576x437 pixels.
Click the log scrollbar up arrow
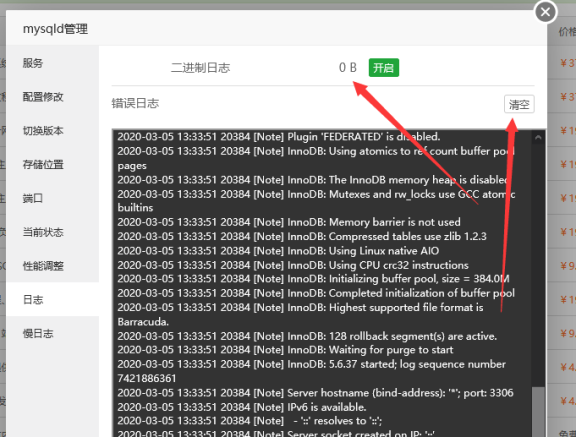(x=538, y=137)
